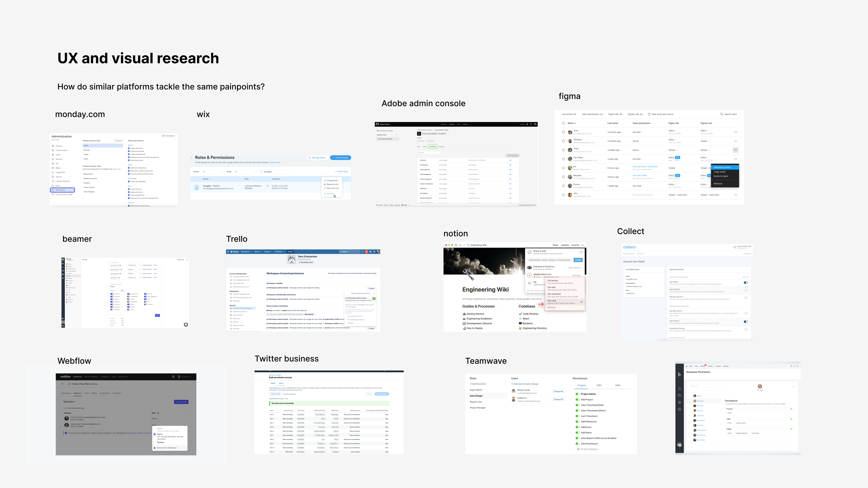Open the Team permissions: All filter
Screen dimensions: 868x488
click(x=593, y=114)
